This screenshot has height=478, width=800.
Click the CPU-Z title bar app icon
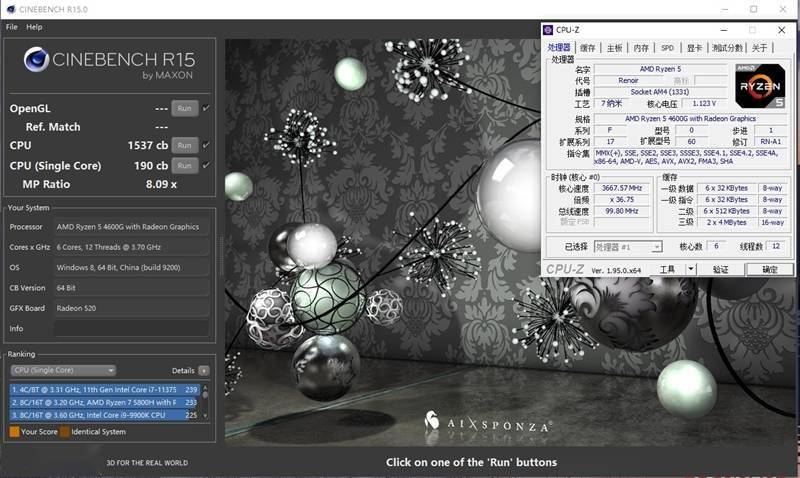click(548, 30)
